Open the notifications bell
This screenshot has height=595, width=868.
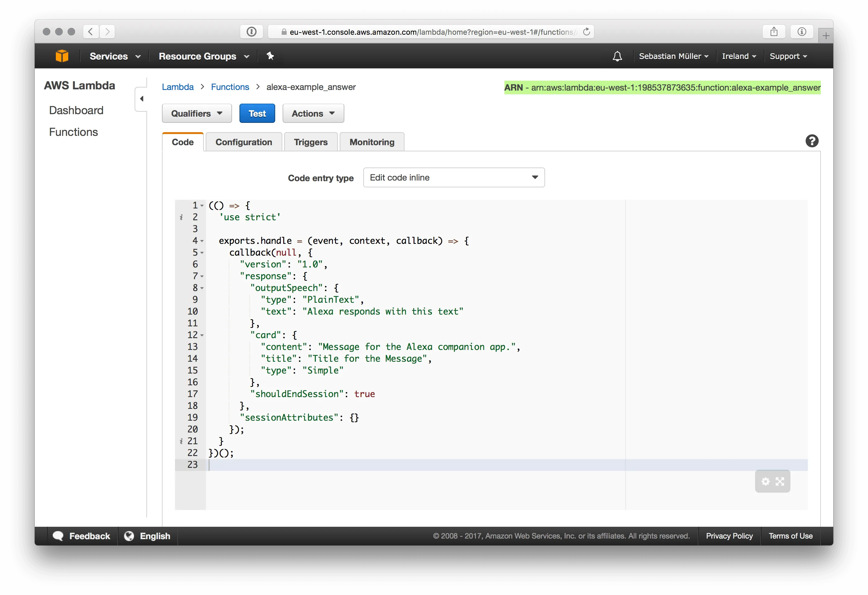coord(617,56)
